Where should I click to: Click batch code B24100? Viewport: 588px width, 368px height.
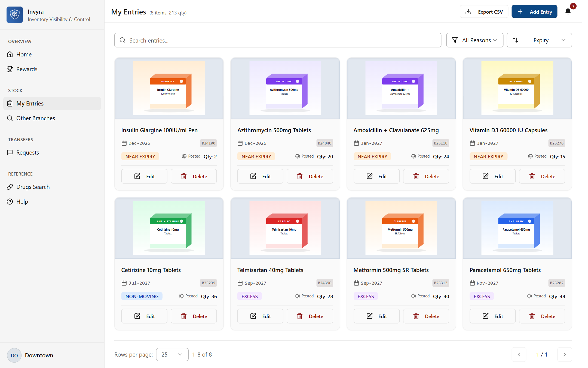(209, 143)
